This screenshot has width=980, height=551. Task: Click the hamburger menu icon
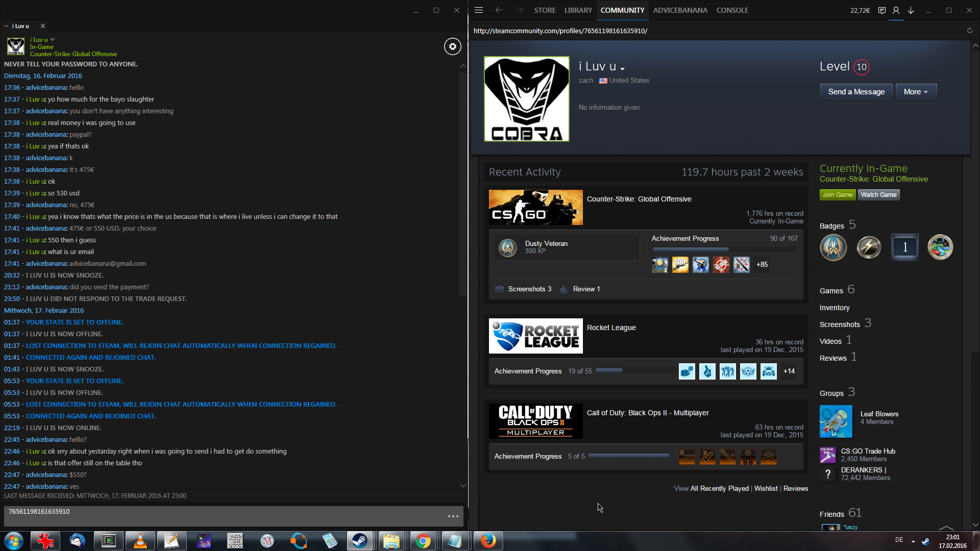pos(478,10)
